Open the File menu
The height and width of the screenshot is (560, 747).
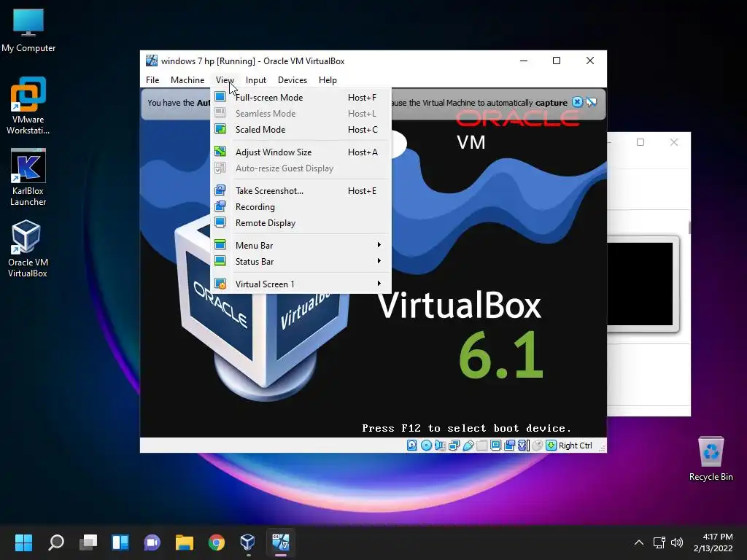tap(152, 80)
